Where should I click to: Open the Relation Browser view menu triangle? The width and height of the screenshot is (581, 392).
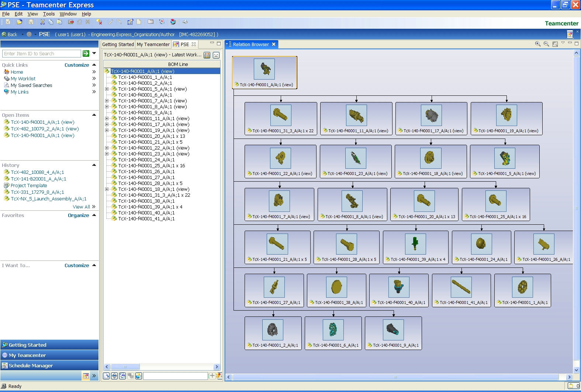pyautogui.click(x=563, y=43)
